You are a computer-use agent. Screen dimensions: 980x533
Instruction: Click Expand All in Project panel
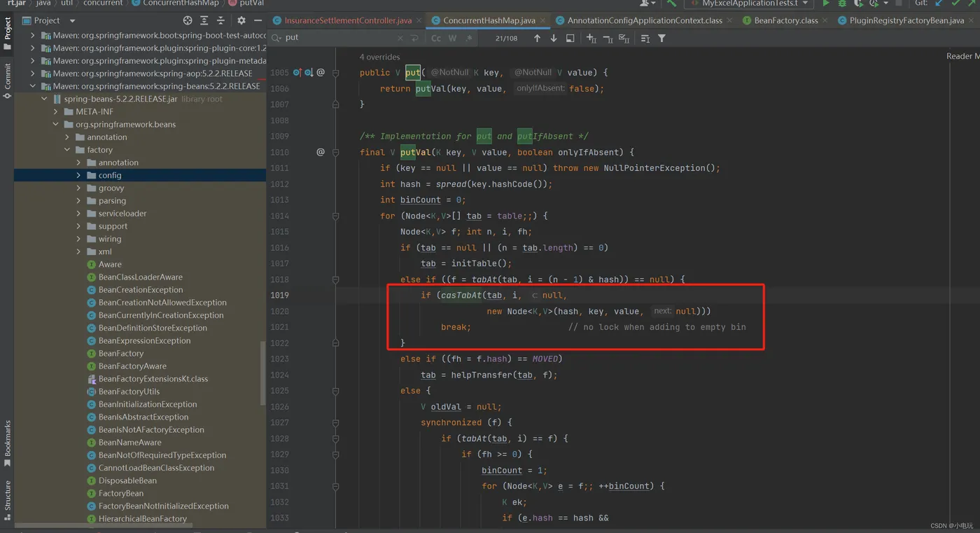tap(204, 21)
